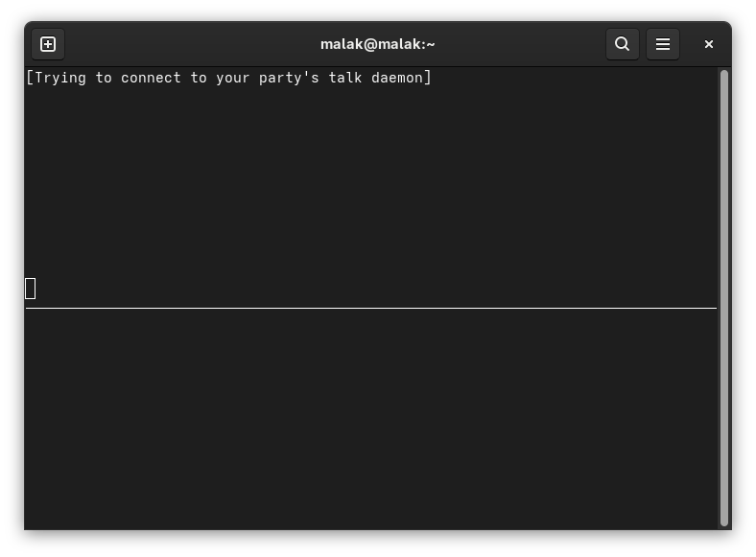Click the search magnifier icon
This screenshot has height=557, width=756.
623,44
